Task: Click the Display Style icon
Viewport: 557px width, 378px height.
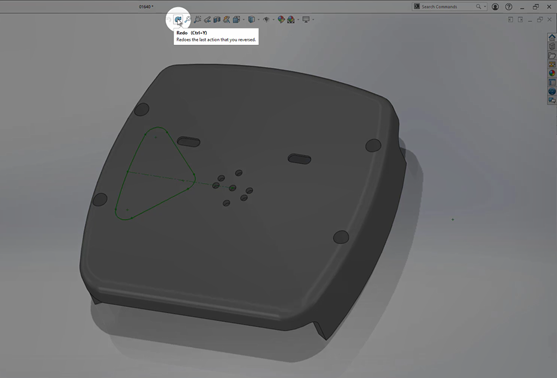Action: coord(251,20)
